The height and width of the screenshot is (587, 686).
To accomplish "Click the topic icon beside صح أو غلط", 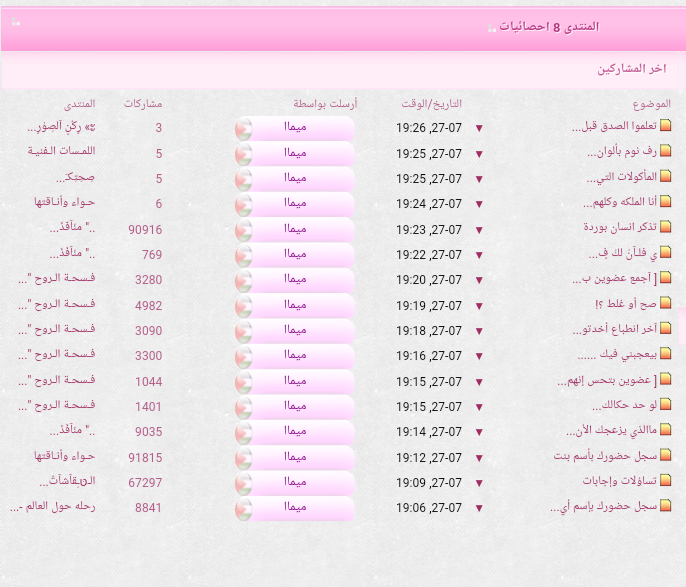I will (666, 303).
